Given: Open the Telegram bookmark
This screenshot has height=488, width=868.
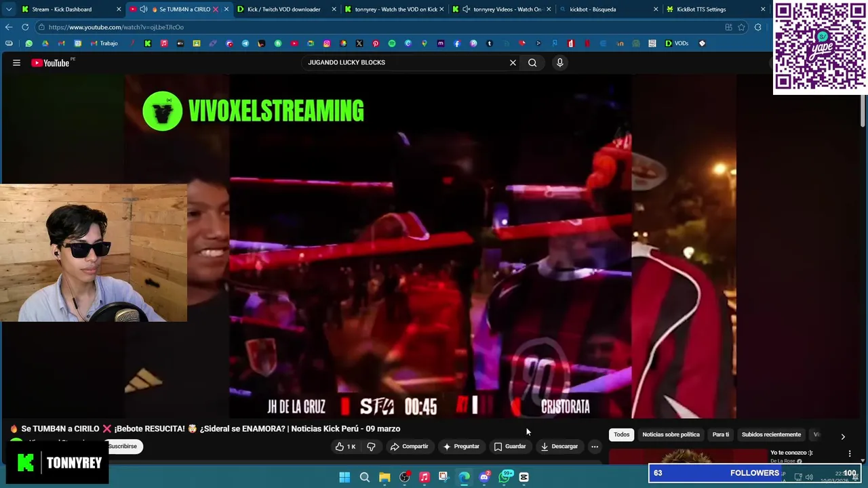Looking at the screenshot, I should pos(245,43).
